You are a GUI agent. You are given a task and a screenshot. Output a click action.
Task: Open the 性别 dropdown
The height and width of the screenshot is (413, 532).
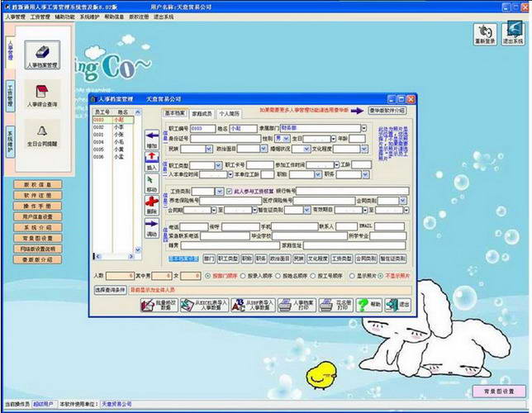(x=287, y=139)
